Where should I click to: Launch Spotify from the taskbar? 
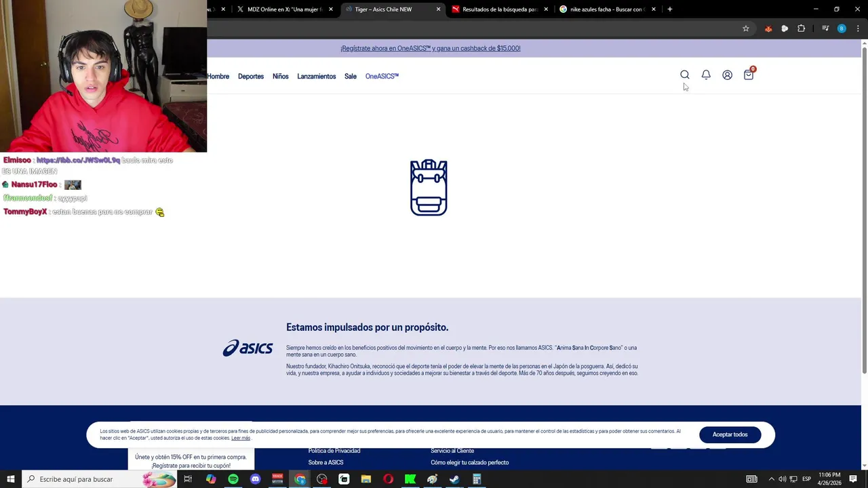coord(233,479)
